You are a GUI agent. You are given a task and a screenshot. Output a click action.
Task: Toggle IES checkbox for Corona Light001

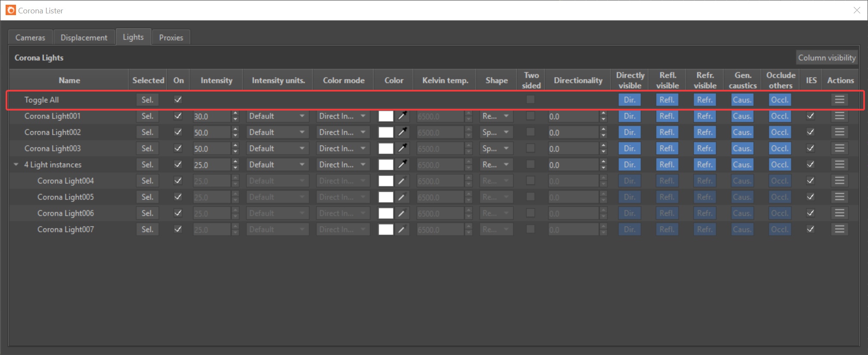pos(811,116)
